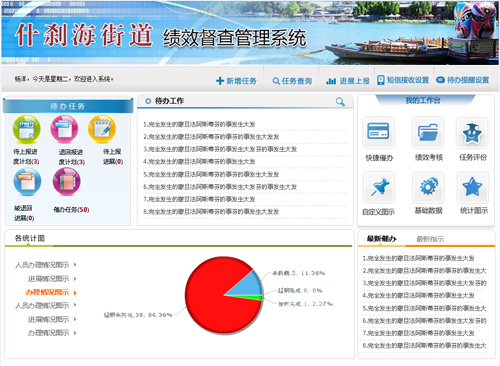Click the pink 退回报进度计划 icon
The image size is (500, 366).
coord(64,129)
